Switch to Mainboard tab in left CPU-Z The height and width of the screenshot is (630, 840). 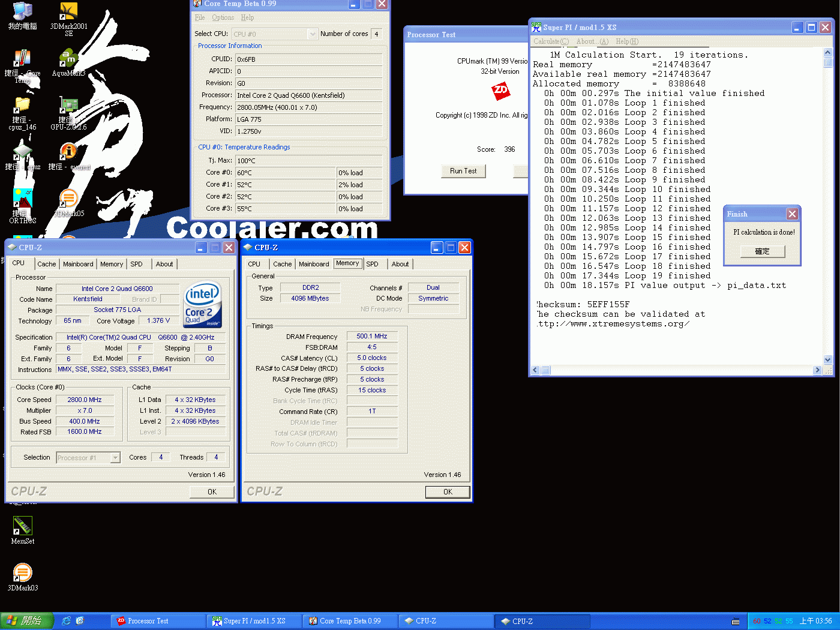(78, 264)
